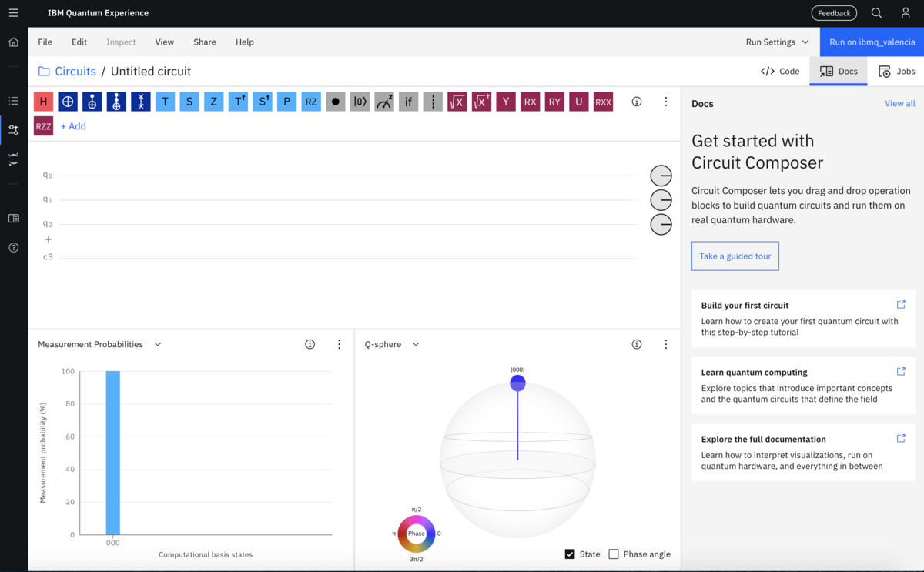The width and height of the screenshot is (924, 572).
Task: Select the RXX gate
Action: pyautogui.click(x=603, y=102)
